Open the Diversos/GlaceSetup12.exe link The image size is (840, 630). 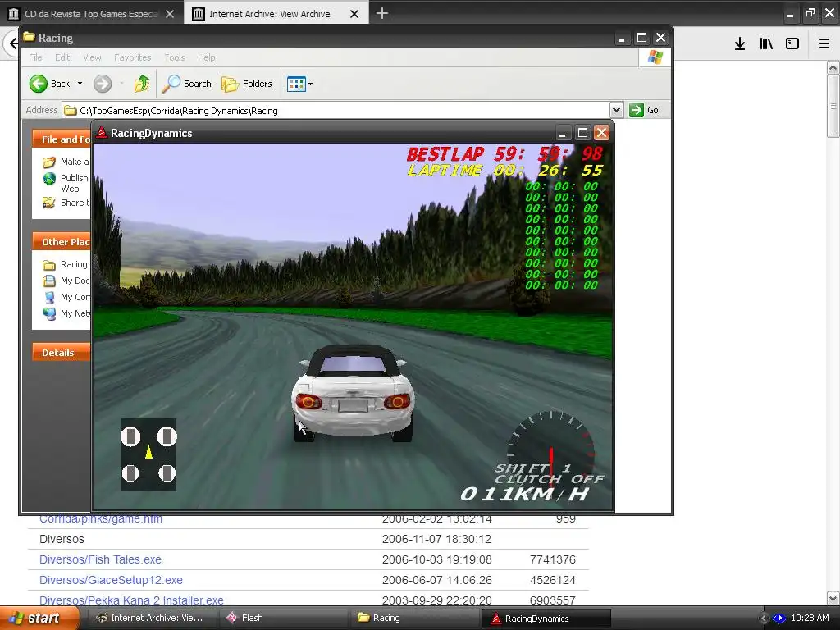click(x=111, y=580)
